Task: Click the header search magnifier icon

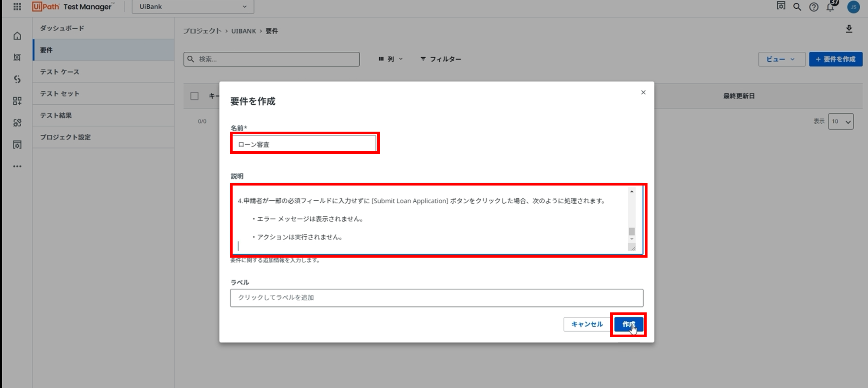Action: point(797,7)
